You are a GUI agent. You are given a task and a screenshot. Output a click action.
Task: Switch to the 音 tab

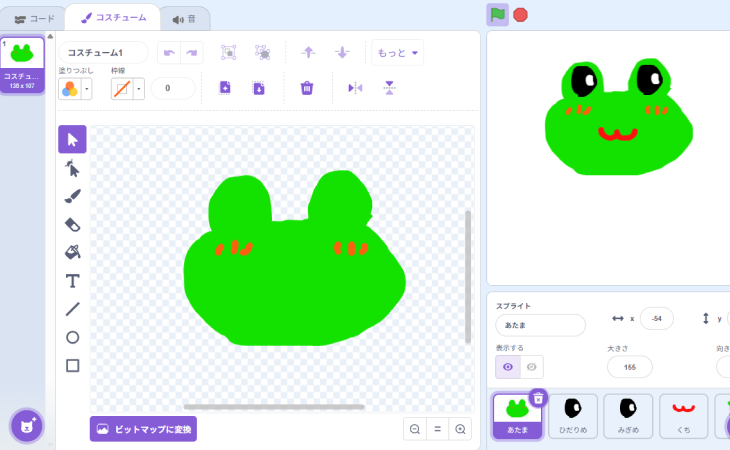184,18
